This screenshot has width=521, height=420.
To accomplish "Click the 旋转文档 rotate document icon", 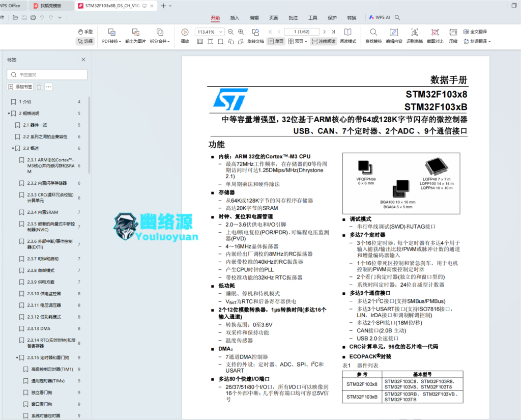I will click(255, 32).
